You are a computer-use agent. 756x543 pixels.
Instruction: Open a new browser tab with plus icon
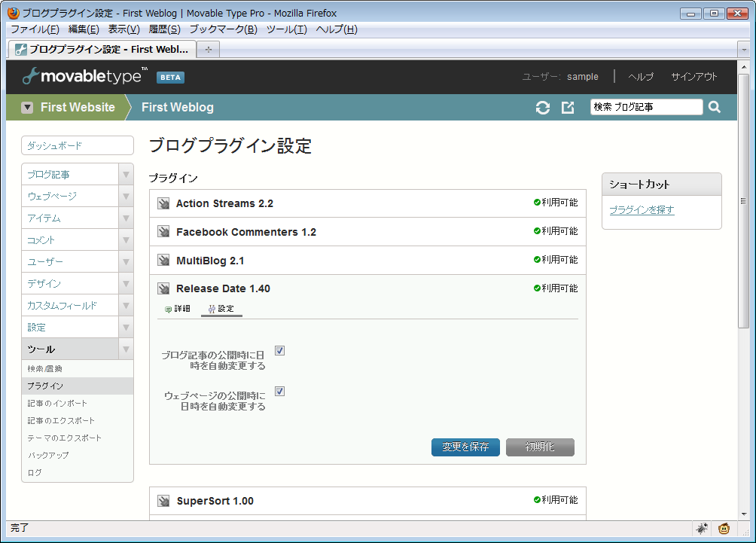[209, 49]
